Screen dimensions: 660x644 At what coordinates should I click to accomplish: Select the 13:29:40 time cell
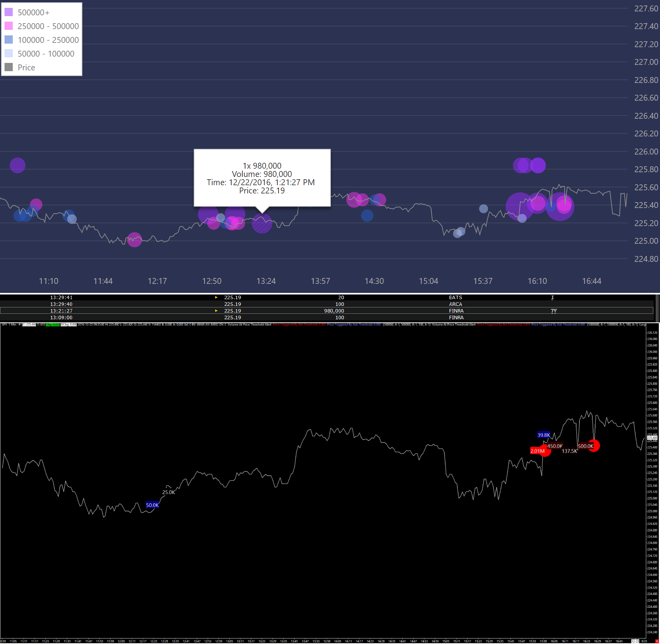coord(61,304)
